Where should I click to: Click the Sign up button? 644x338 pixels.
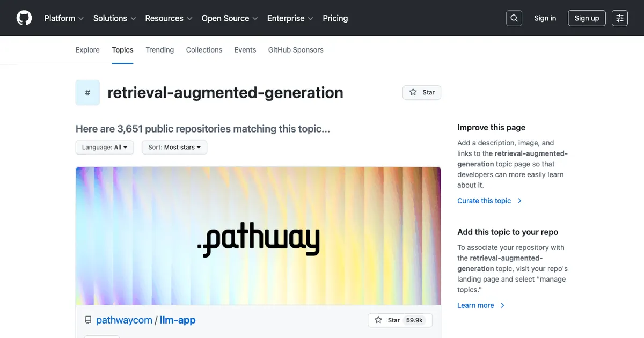[x=587, y=18]
